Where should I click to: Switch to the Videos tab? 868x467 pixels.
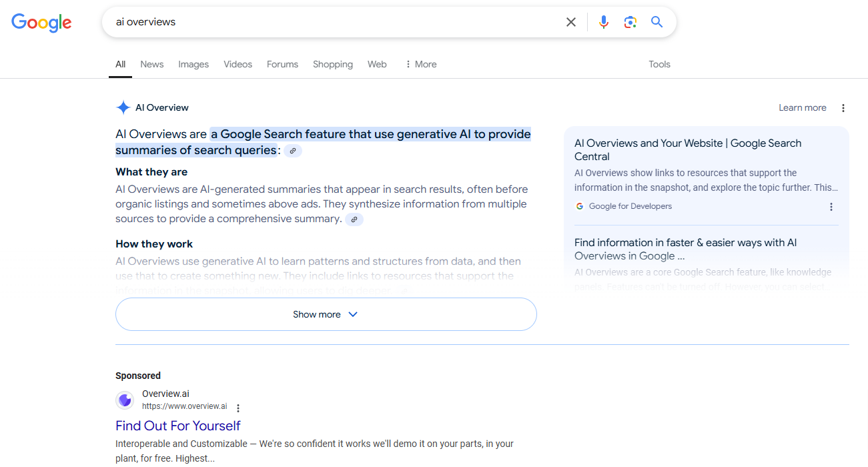tap(238, 64)
